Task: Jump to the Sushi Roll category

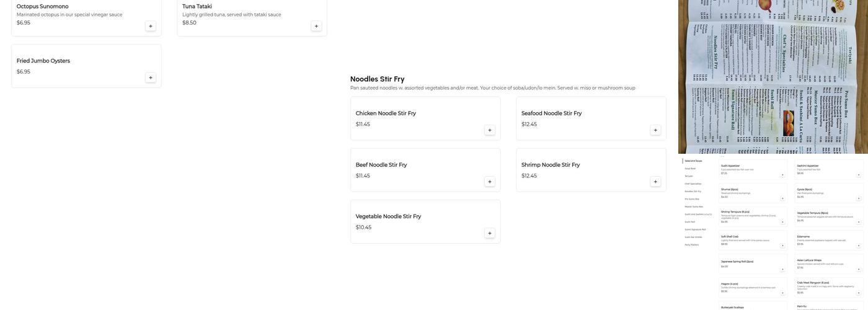Action: click(x=690, y=222)
